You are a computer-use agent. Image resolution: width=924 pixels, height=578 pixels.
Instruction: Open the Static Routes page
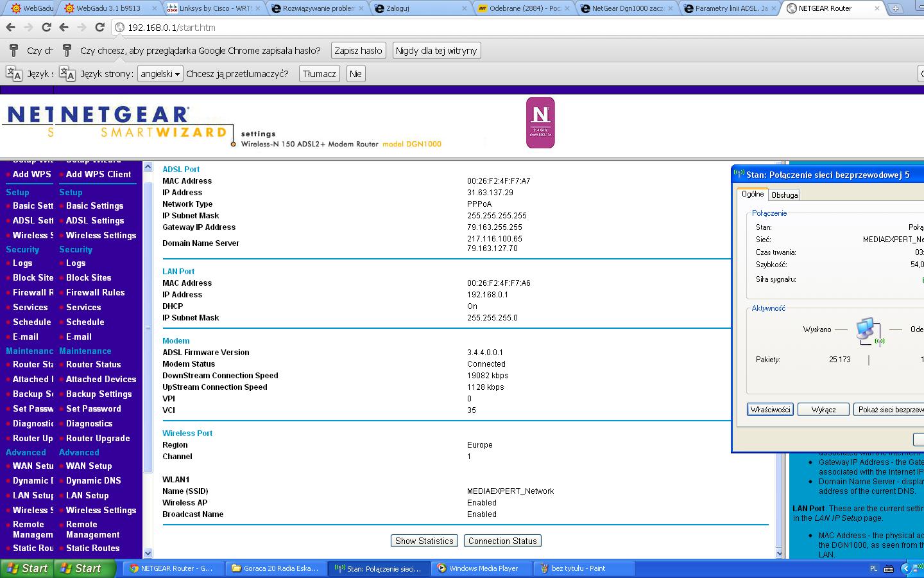(92, 548)
